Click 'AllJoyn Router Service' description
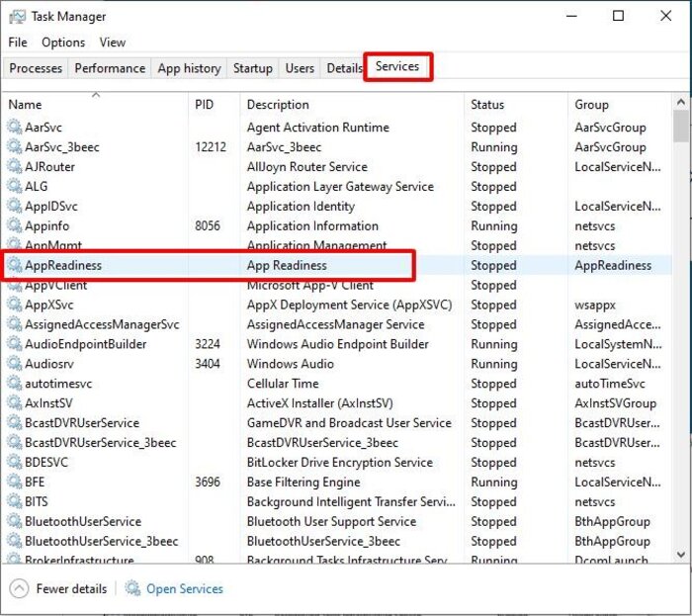The height and width of the screenshot is (616, 692). pos(307,167)
